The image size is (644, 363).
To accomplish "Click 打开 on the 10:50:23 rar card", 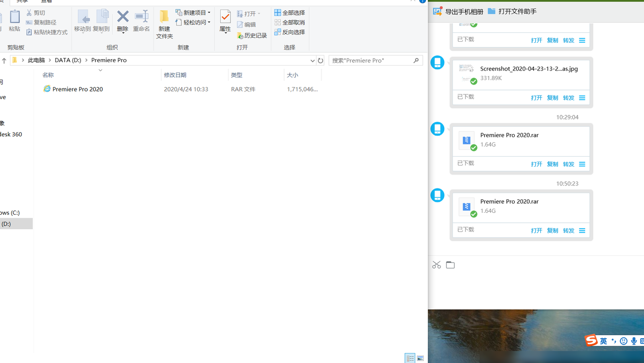I will click(x=536, y=231).
